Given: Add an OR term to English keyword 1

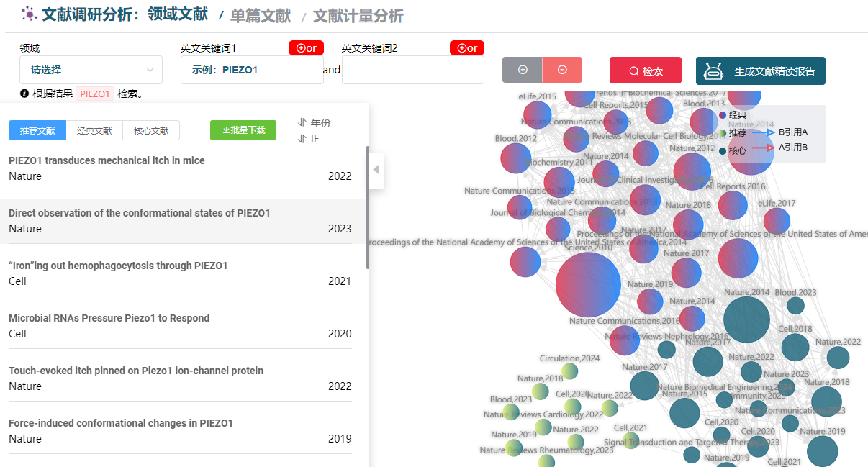Looking at the screenshot, I should [306, 48].
